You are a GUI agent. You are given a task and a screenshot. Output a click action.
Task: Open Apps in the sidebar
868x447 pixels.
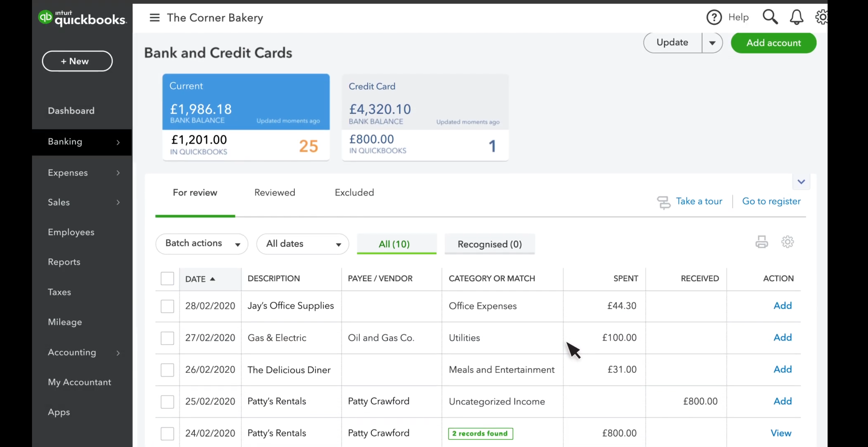[59, 412]
